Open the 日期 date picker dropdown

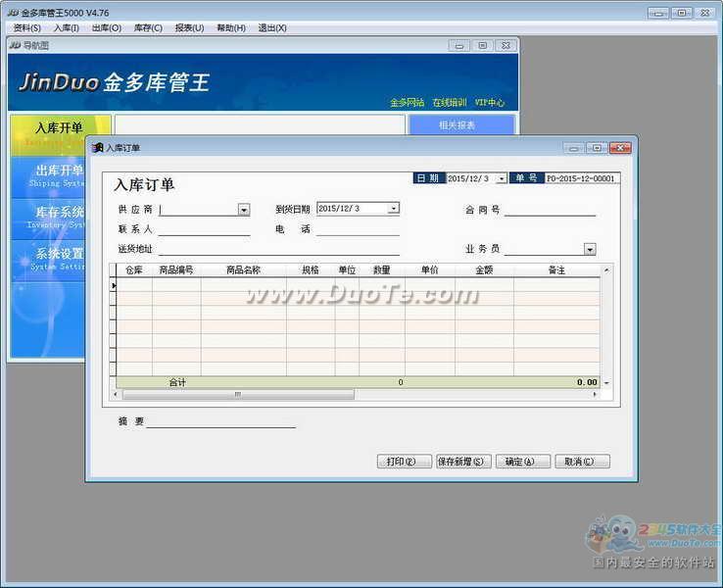(x=501, y=179)
